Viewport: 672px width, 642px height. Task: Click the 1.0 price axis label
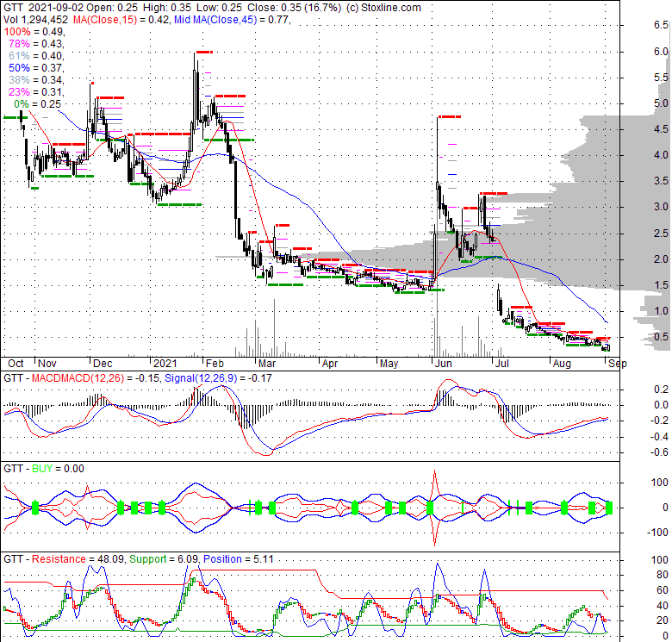(x=662, y=311)
